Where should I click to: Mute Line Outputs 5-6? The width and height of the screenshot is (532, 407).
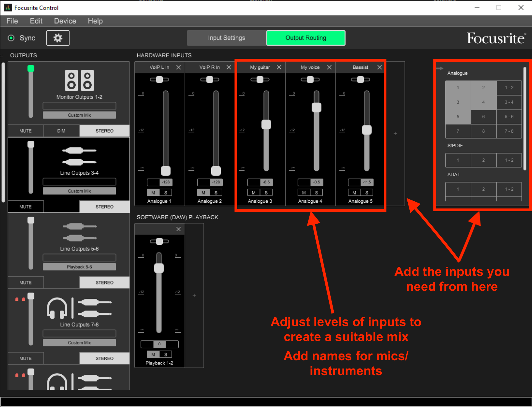click(x=25, y=283)
